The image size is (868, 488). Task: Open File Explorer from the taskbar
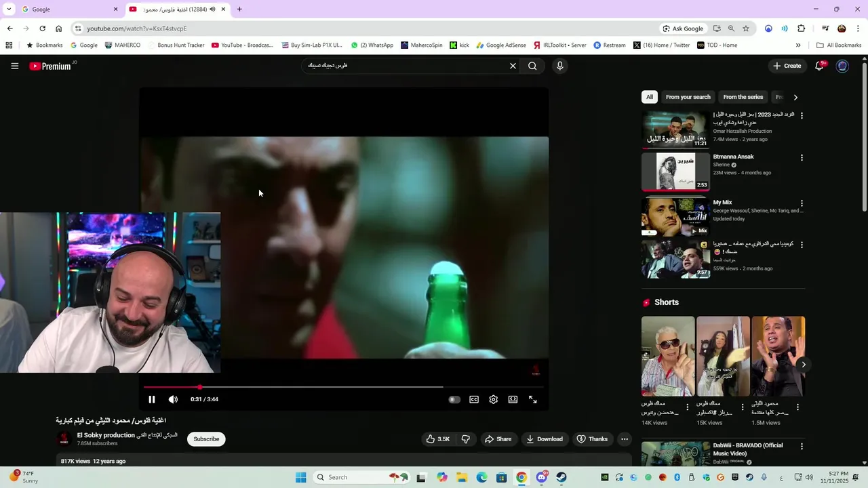coord(462,477)
